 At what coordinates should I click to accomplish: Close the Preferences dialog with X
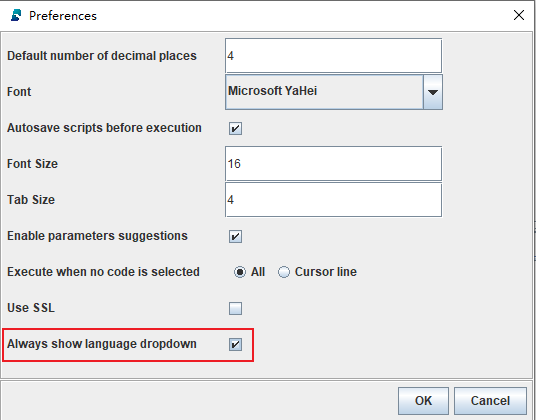[x=519, y=15]
